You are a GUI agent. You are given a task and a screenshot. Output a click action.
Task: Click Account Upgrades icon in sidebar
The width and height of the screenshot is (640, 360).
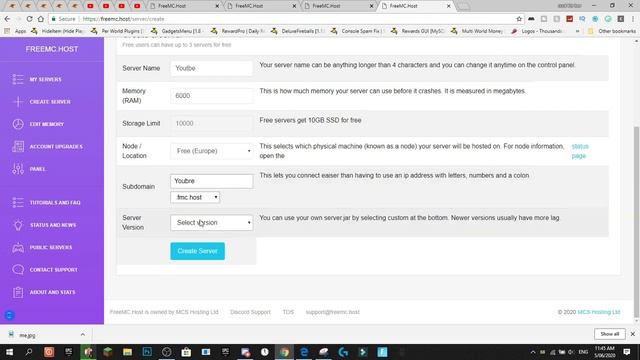click(18, 147)
